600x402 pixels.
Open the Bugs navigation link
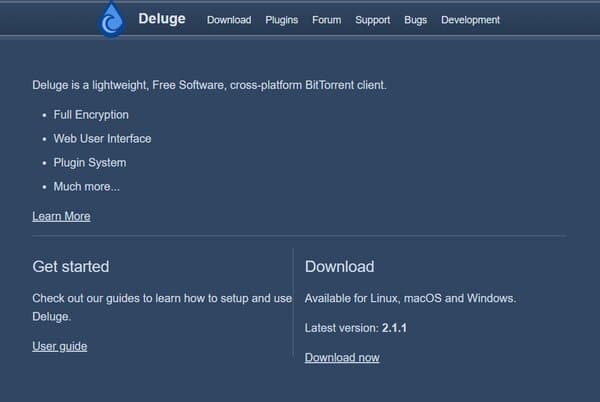pyautogui.click(x=416, y=20)
